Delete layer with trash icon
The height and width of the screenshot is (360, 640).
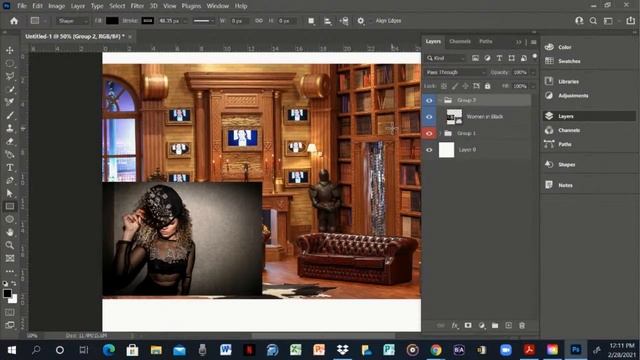point(522,325)
